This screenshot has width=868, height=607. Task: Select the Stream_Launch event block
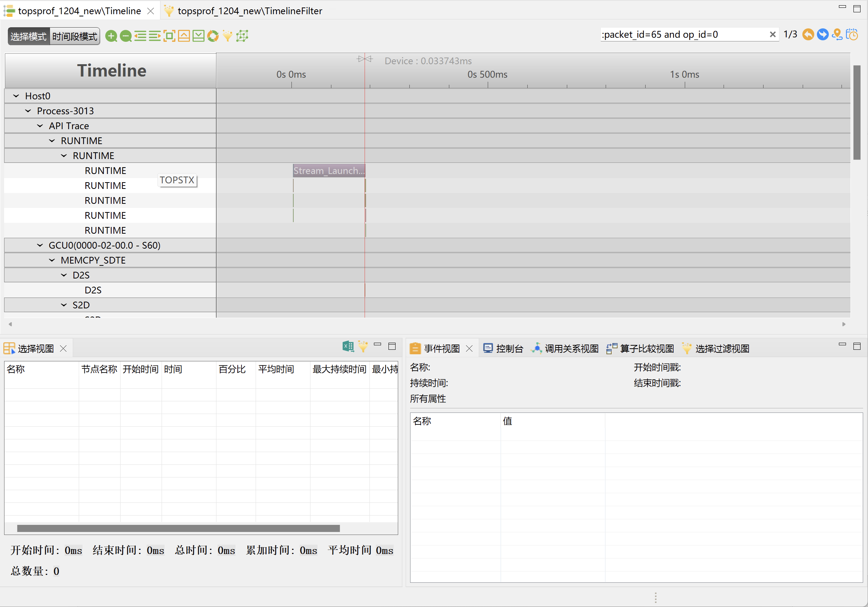click(329, 171)
